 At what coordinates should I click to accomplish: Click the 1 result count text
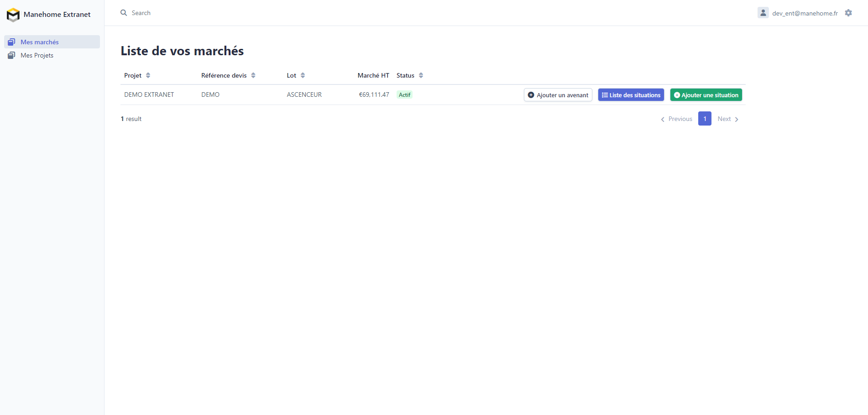pos(131,119)
